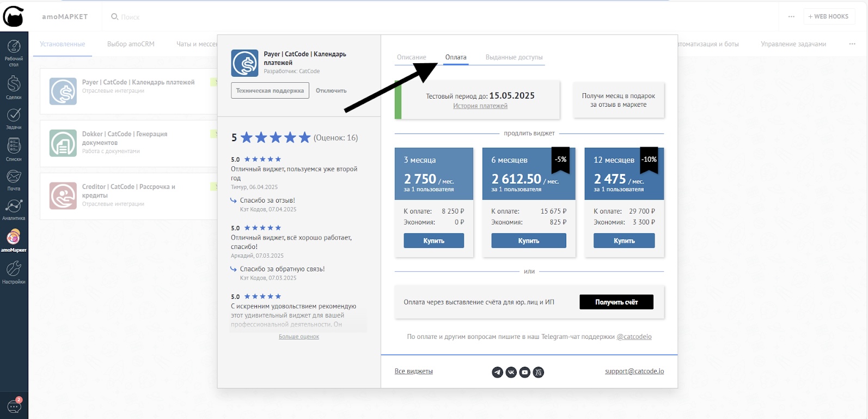Screen dimensions: 868x419
Task: Open Выбор amoCRM category tab
Action: [131, 44]
